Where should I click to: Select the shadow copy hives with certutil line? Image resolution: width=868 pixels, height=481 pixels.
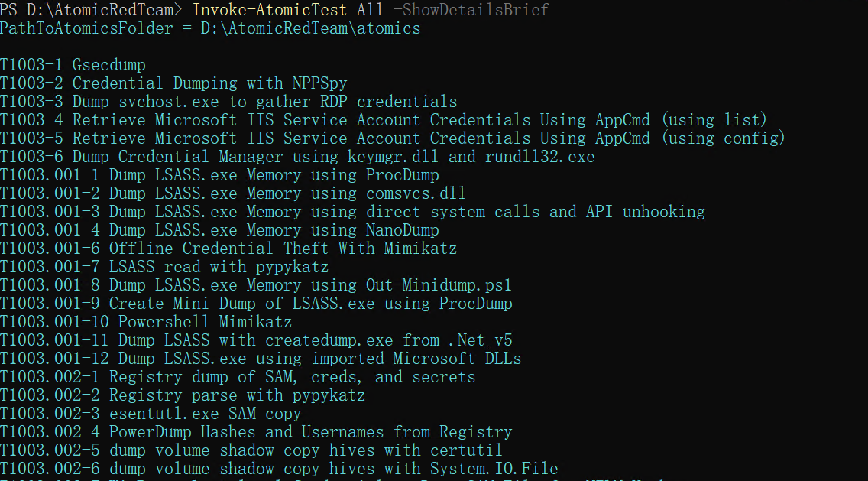tap(251, 450)
